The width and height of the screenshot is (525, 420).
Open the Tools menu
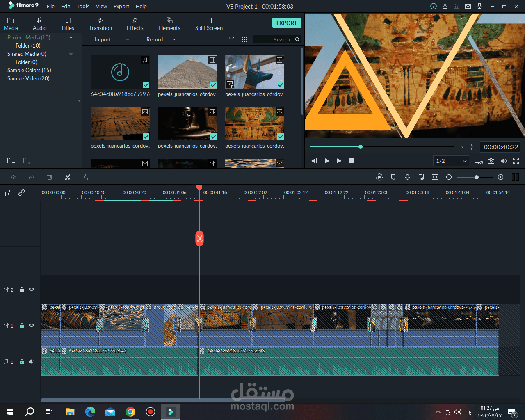[83, 6]
